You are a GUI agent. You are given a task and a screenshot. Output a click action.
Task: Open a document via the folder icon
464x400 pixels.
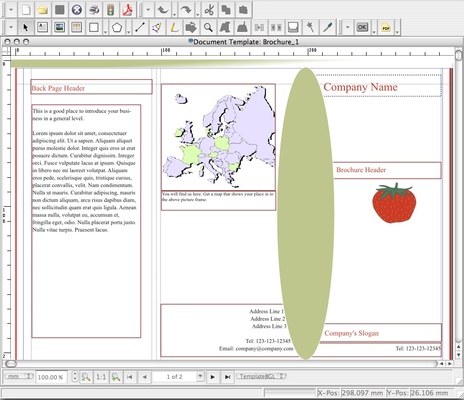click(43, 10)
